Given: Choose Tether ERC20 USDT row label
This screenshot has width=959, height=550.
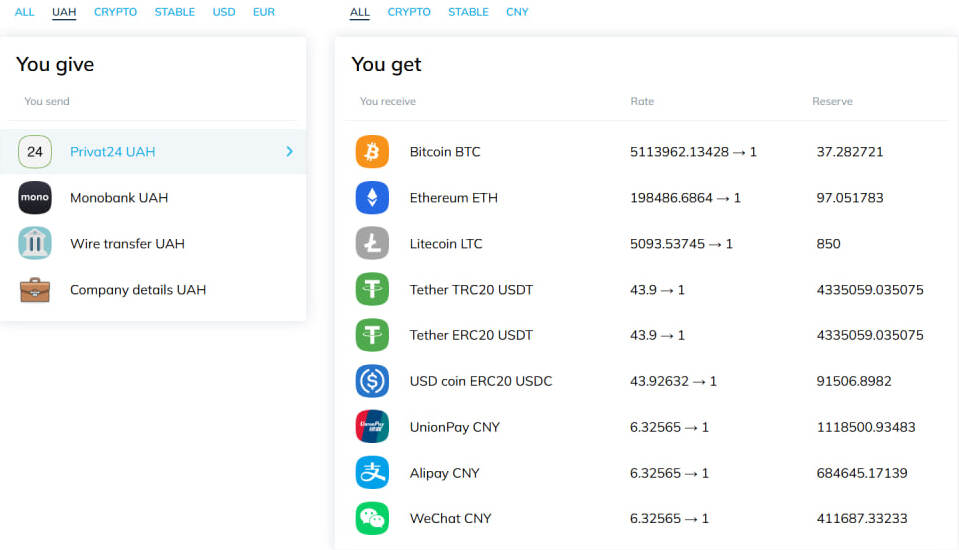Looking at the screenshot, I should (x=471, y=335).
